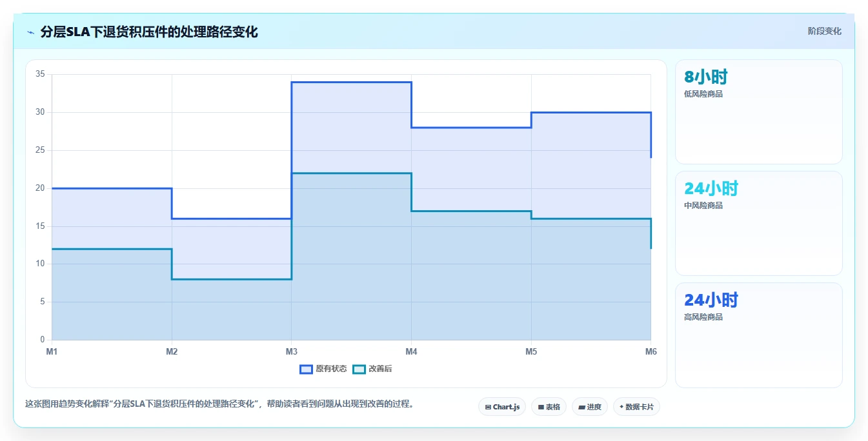Viewport: 868px width, 441px height.
Task: Click the icon in the 进度 tag
Action: pyautogui.click(x=581, y=407)
